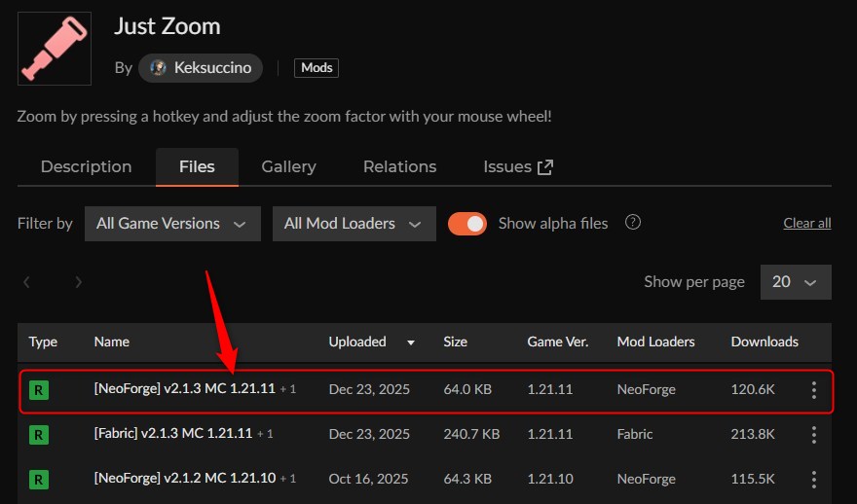Click the Oct 16, 2025 upload date

pos(368,479)
